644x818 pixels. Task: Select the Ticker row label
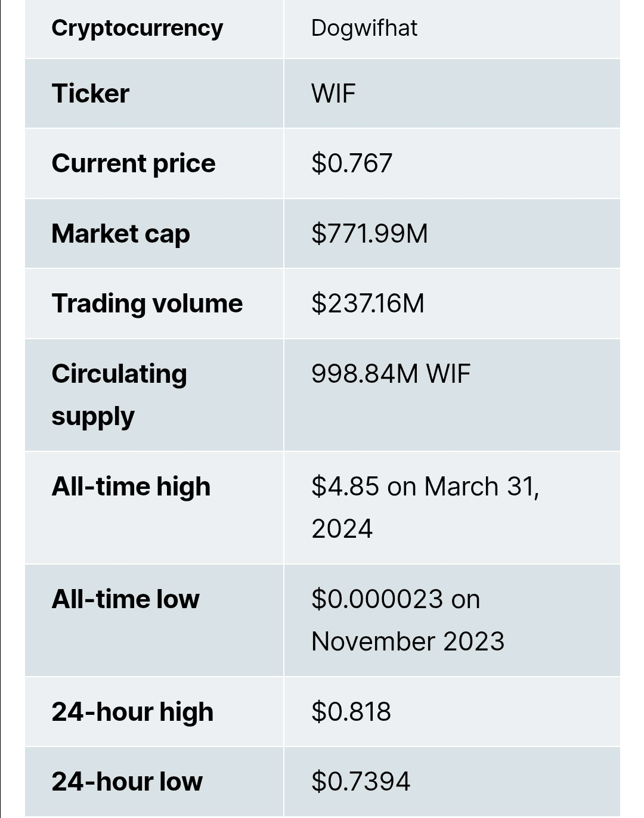pyautogui.click(x=91, y=94)
